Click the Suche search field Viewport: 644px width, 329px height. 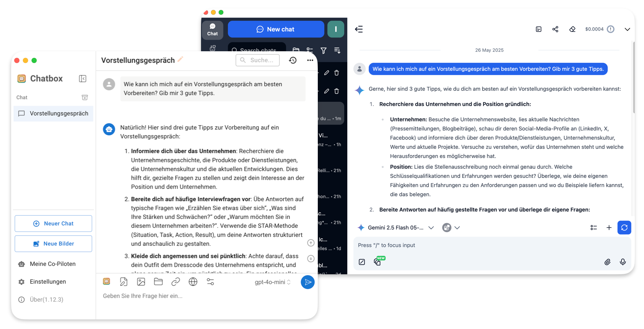coord(258,60)
